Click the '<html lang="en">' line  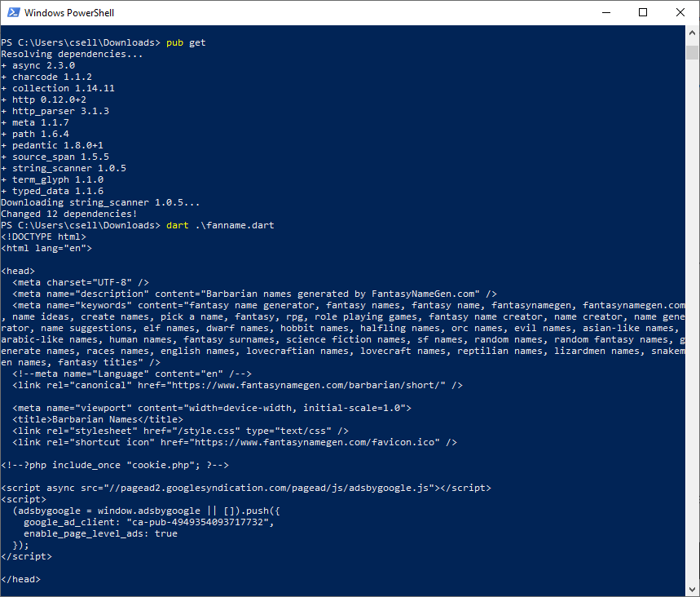coord(46,249)
